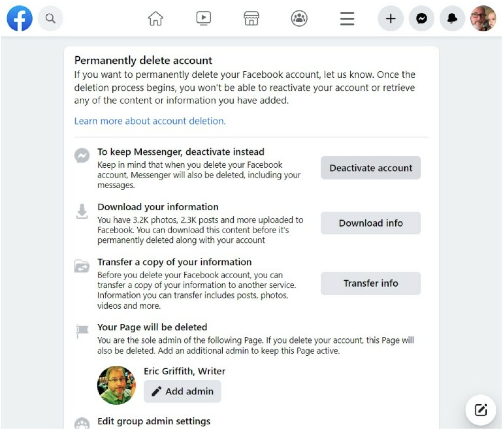Open the notifications bell icon
504x431 pixels.
pyautogui.click(x=452, y=18)
